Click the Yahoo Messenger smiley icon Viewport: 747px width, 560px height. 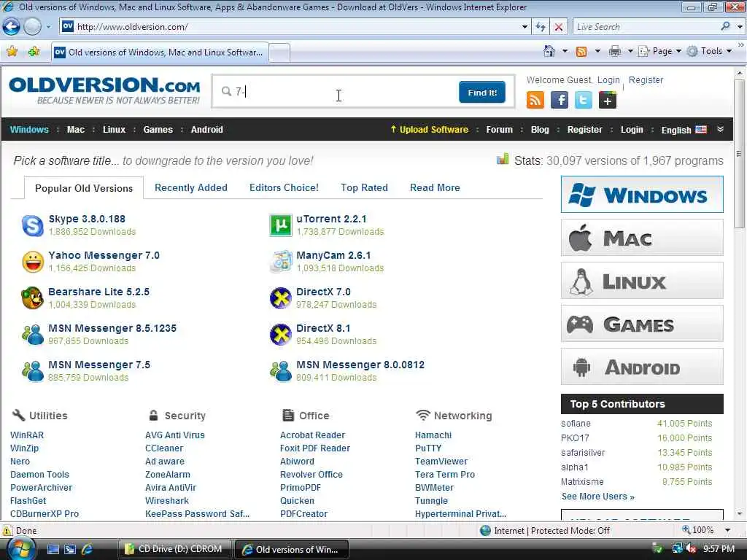point(33,262)
